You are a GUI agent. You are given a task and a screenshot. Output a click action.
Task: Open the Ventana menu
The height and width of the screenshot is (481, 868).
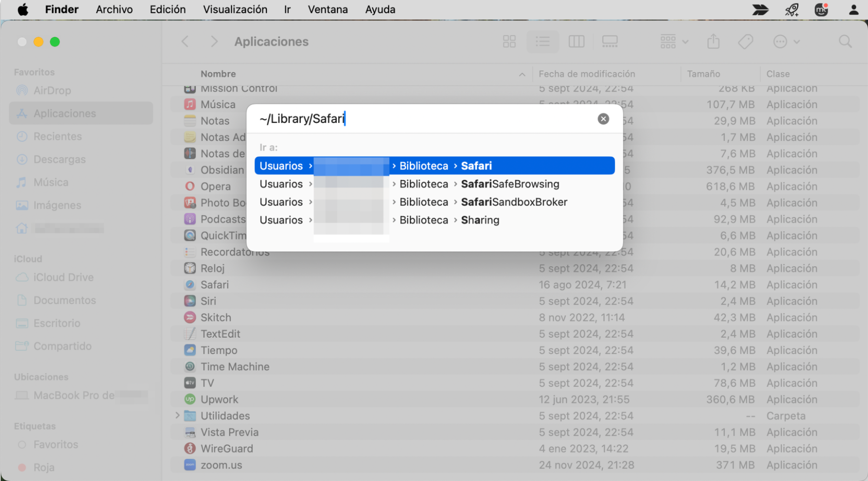(x=328, y=10)
